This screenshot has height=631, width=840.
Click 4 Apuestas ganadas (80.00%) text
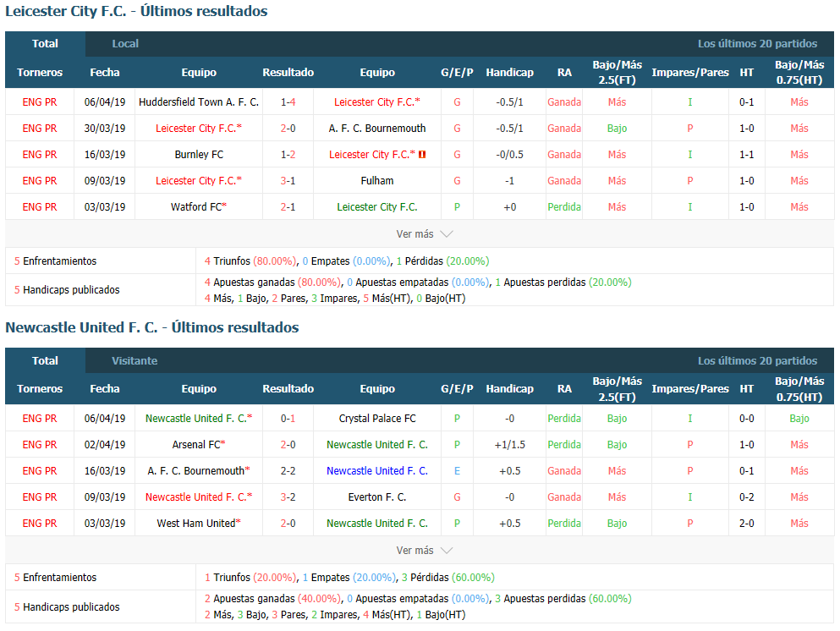(x=272, y=282)
